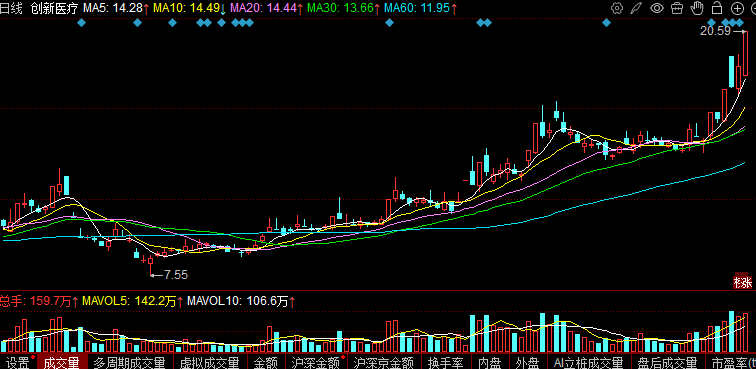The width and height of the screenshot is (756, 369).
Task: Open the toolbox briefcase icon
Action: pos(677,8)
